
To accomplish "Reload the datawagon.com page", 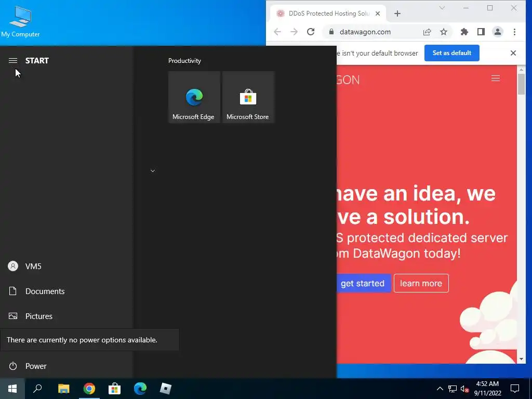I will pos(311,32).
